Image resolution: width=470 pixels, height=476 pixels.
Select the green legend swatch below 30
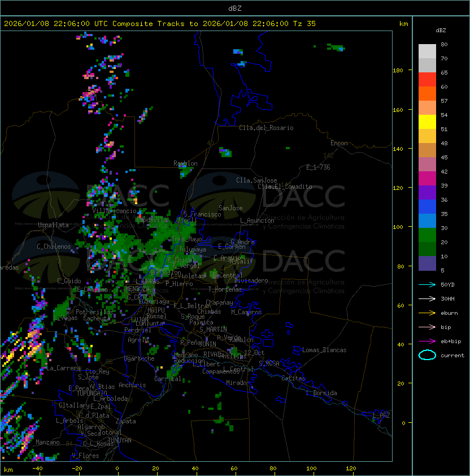click(427, 235)
